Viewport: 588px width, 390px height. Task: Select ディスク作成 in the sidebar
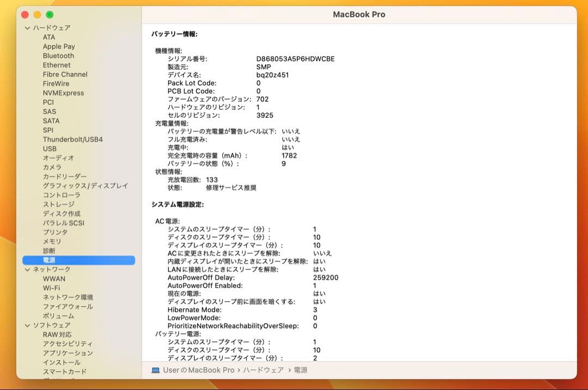tap(62, 214)
